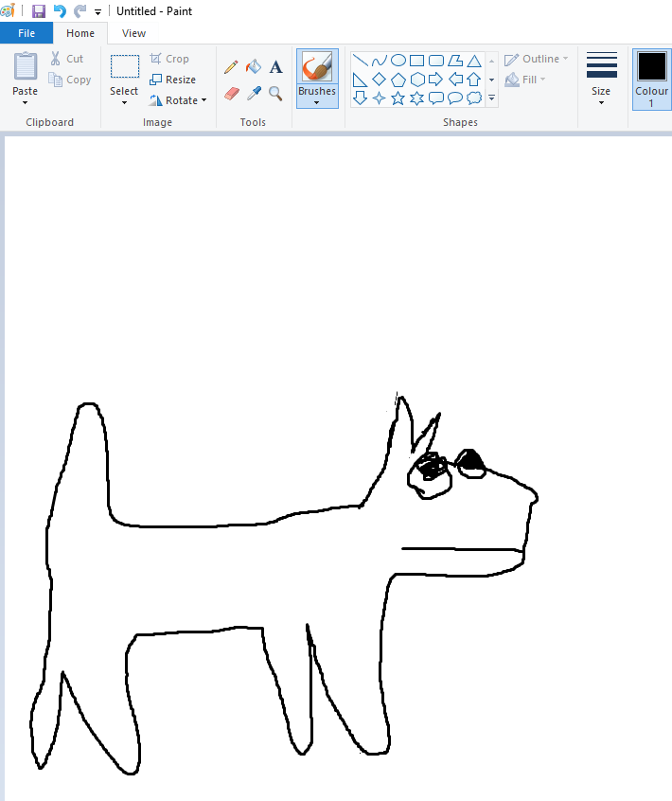The image size is (672, 801).
Task: Open the Size dropdown
Action: click(602, 79)
